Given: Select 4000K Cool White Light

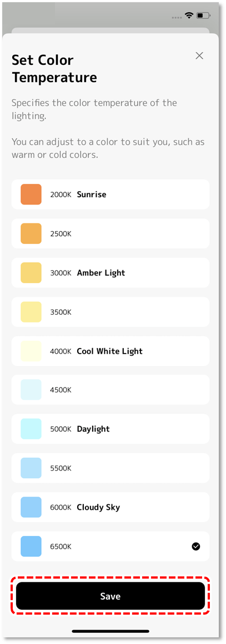Looking at the screenshot, I should 111,351.
